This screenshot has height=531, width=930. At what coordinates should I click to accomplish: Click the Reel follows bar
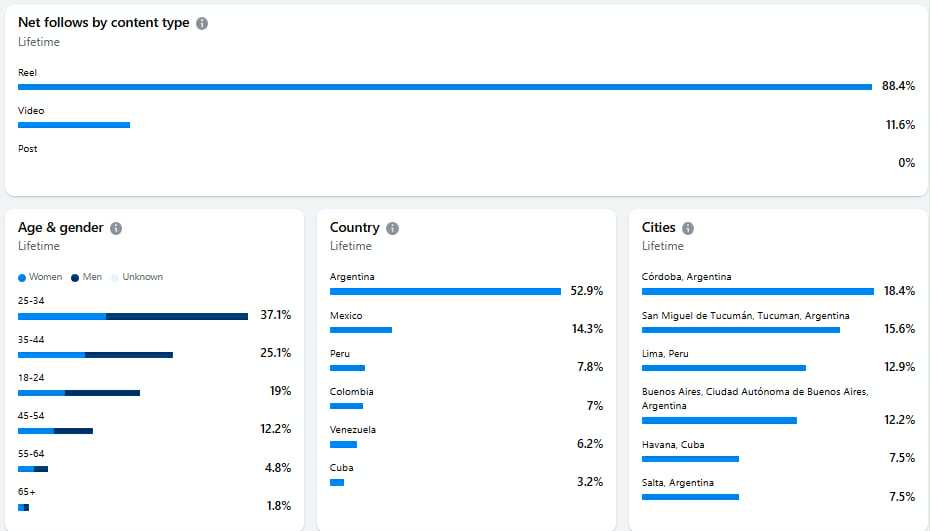tap(445, 87)
